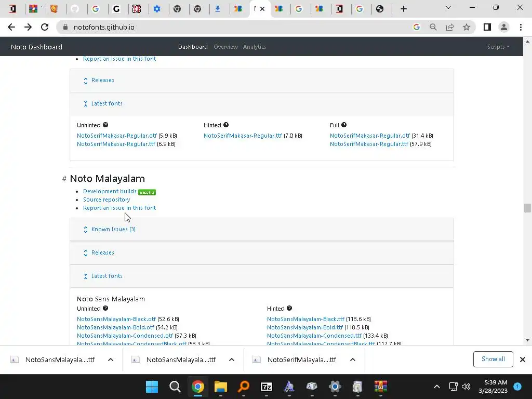Click the Noto Dashboard brand link
The image size is (532, 399).
(37, 47)
